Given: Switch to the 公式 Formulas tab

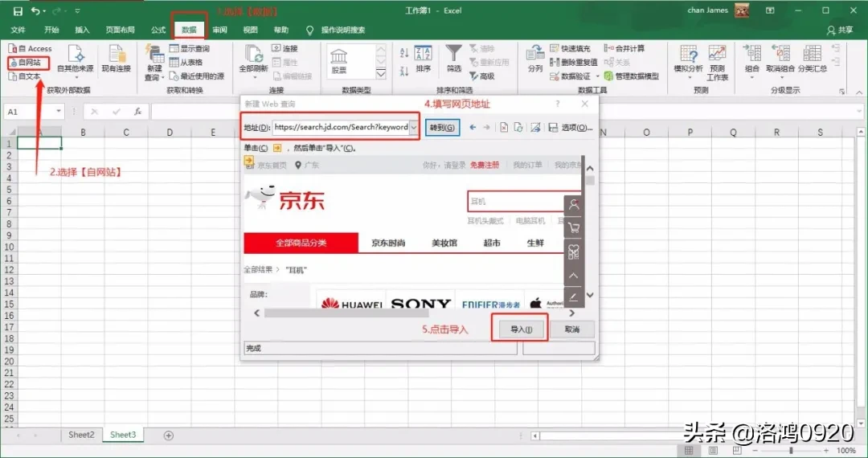Looking at the screenshot, I should [x=158, y=30].
